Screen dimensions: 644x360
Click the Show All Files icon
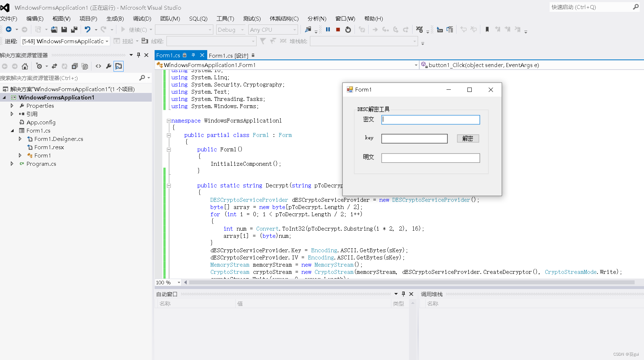click(x=85, y=66)
